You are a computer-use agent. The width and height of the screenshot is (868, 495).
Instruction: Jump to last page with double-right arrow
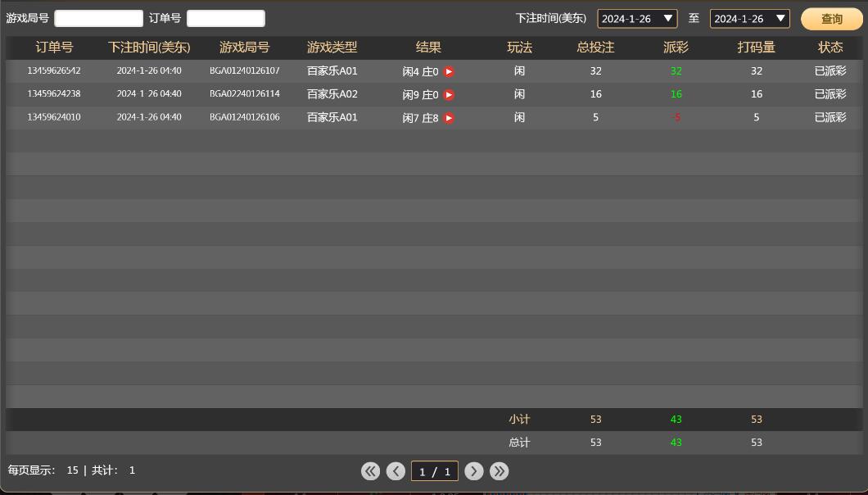[x=500, y=471]
